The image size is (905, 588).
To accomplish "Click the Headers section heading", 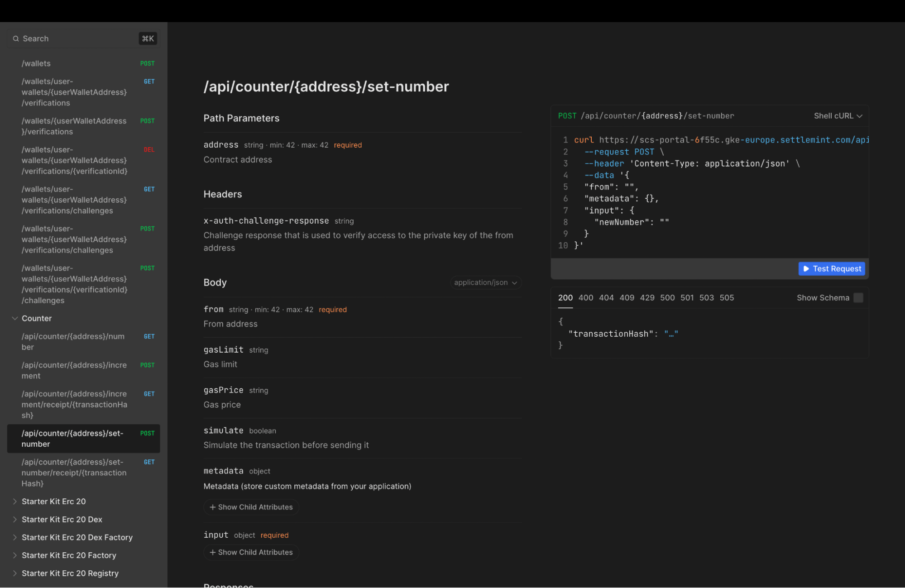I will (x=223, y=195).
